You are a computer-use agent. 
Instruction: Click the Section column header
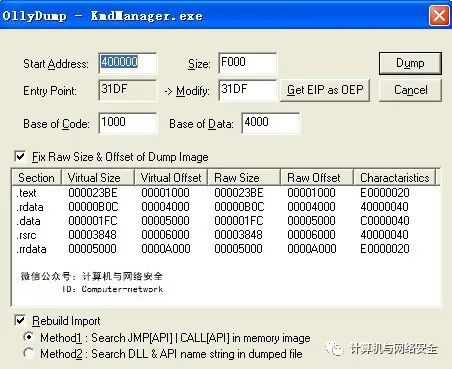click(36, 177)
